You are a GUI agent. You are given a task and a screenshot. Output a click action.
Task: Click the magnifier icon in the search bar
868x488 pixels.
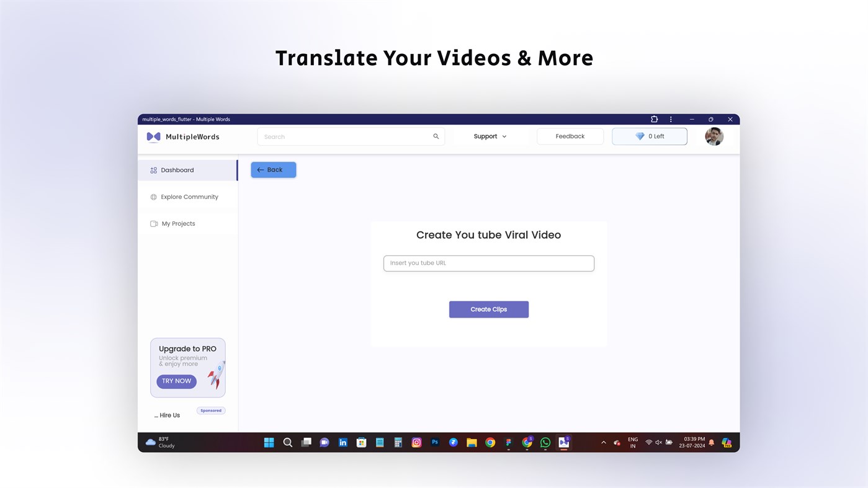coord(436,136)
